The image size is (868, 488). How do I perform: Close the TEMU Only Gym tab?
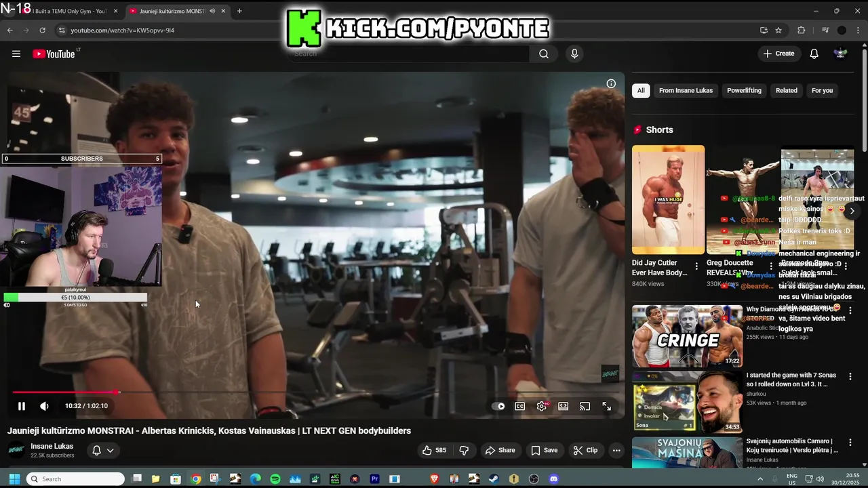tap(116, 11)
